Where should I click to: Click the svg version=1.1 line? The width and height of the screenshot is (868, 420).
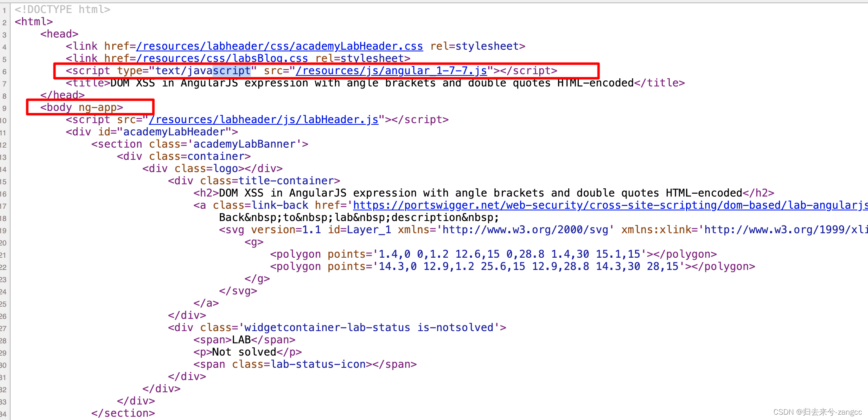coord(543,230)
